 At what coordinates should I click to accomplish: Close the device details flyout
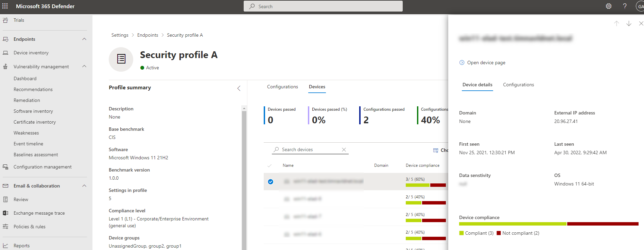(x=641, y=23)
